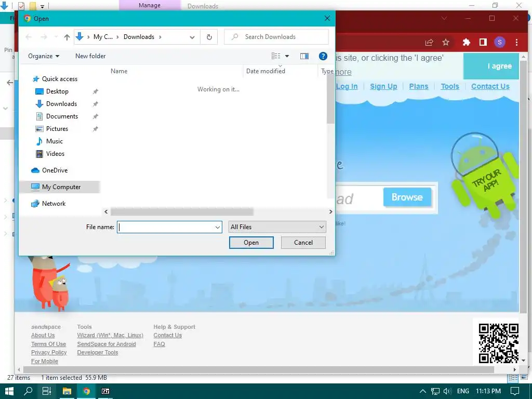Click the Open button
The width and height of the screenshot is (532, 399).
point(251,243)
